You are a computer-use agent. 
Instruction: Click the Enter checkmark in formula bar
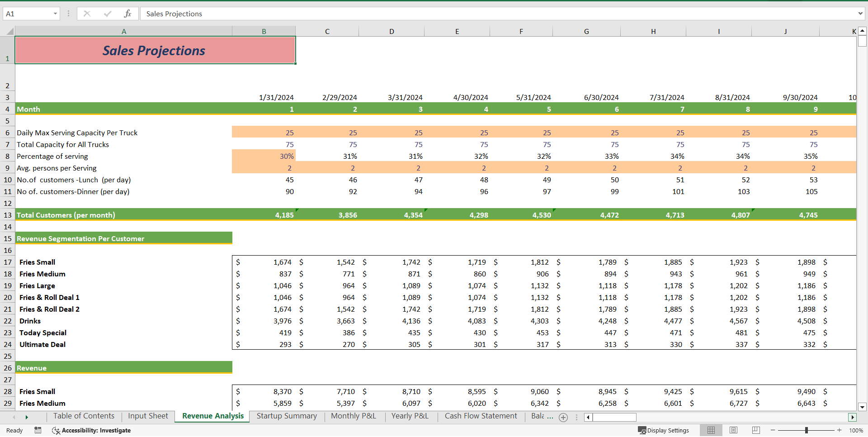click(x=107, y=14)
